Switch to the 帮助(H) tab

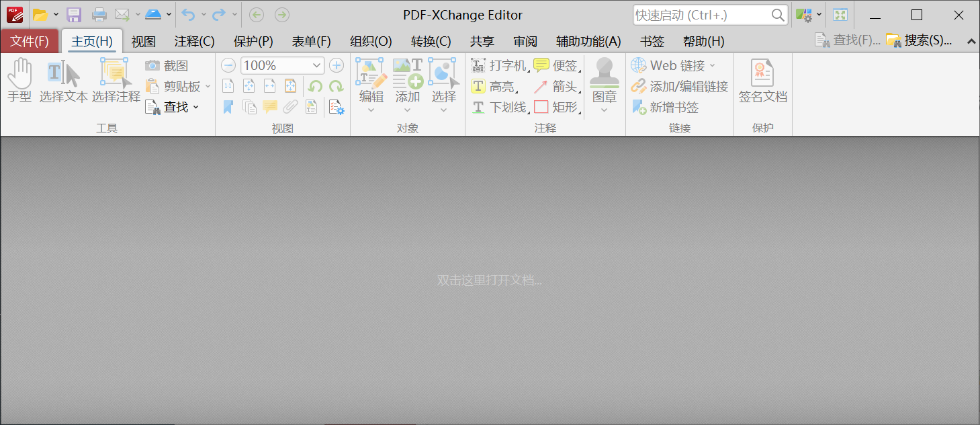703,41
